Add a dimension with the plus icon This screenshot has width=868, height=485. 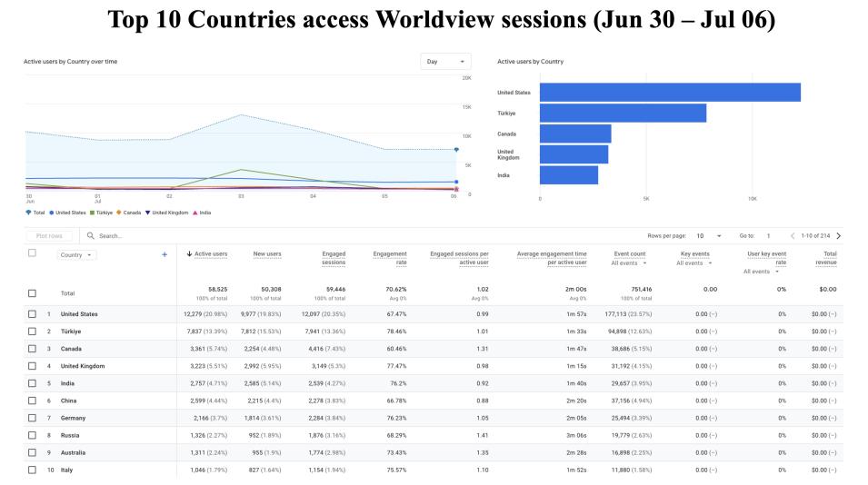pyautogui.click(x=165, y=254)
